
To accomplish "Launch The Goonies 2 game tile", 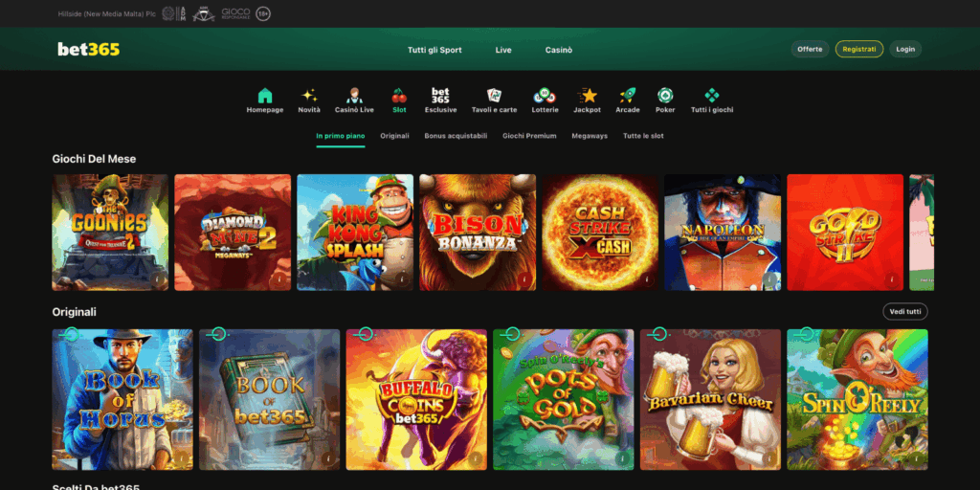I will pyautogui.click(x=110, y=233).
